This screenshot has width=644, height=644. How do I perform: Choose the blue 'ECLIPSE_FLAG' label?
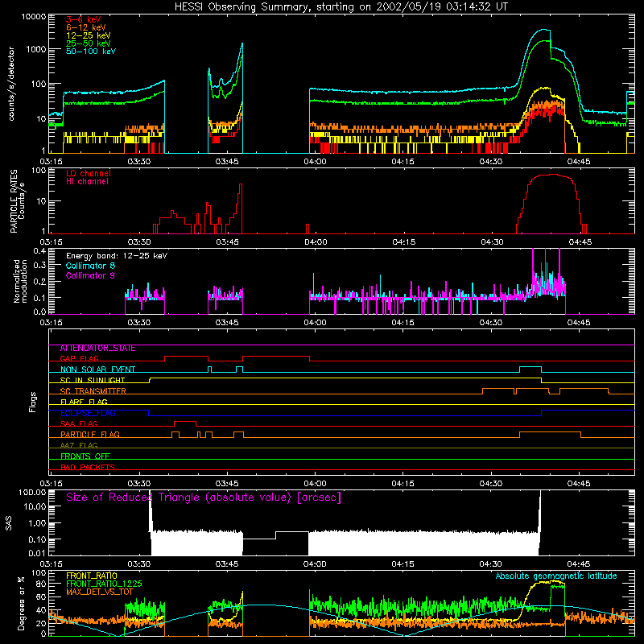[88, 413]
